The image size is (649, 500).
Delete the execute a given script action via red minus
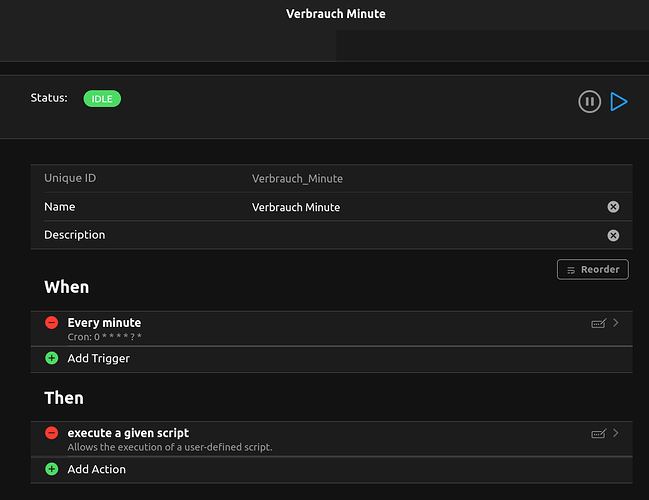51,433
